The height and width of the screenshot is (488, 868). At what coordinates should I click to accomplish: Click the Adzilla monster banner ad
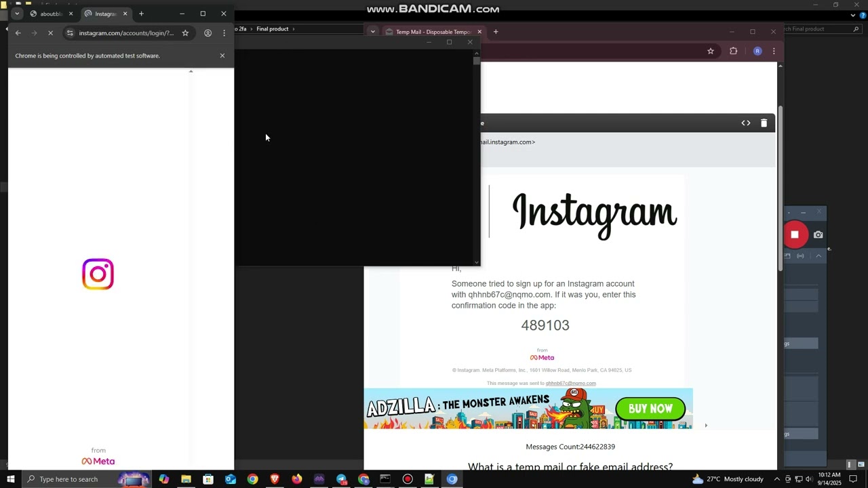tap(528, 409)
